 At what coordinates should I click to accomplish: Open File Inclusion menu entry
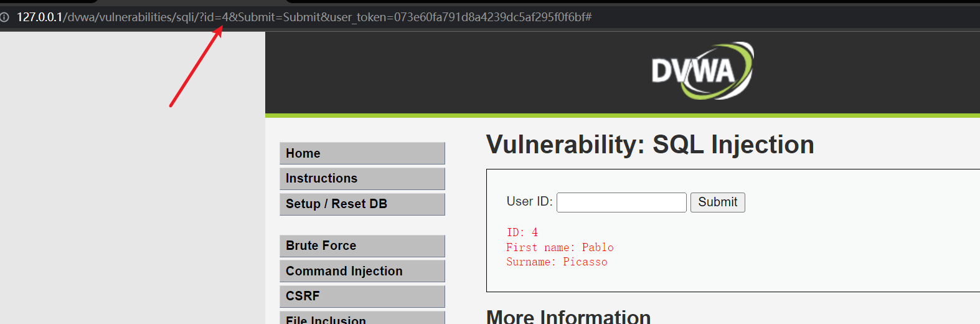pyautogui.click(x=362, y=318)
